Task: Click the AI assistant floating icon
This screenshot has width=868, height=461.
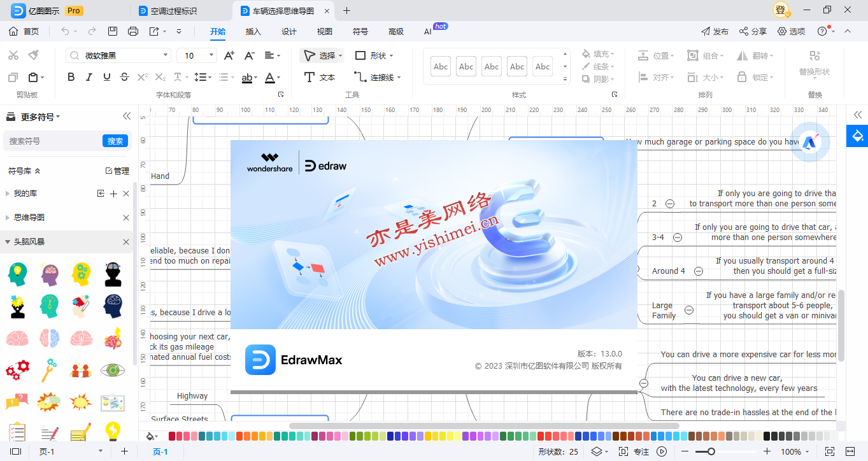Action: [x=810, y=142]
